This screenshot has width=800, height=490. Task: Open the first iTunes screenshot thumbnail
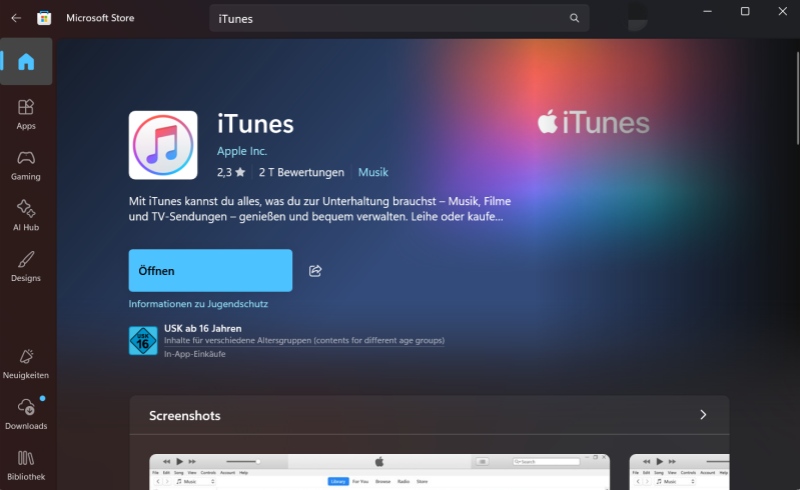(380, 472)
